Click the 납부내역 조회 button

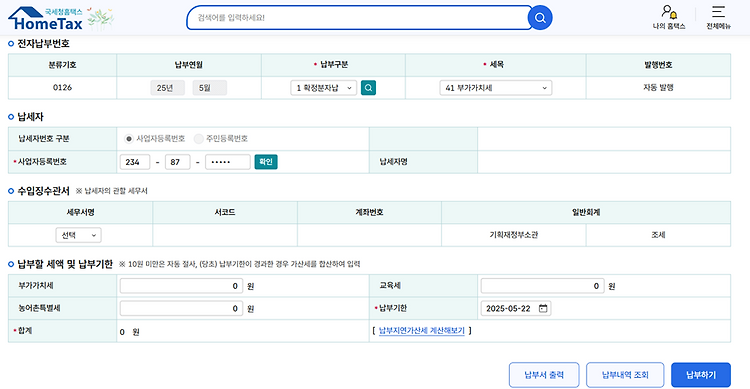tap(625, 375)
